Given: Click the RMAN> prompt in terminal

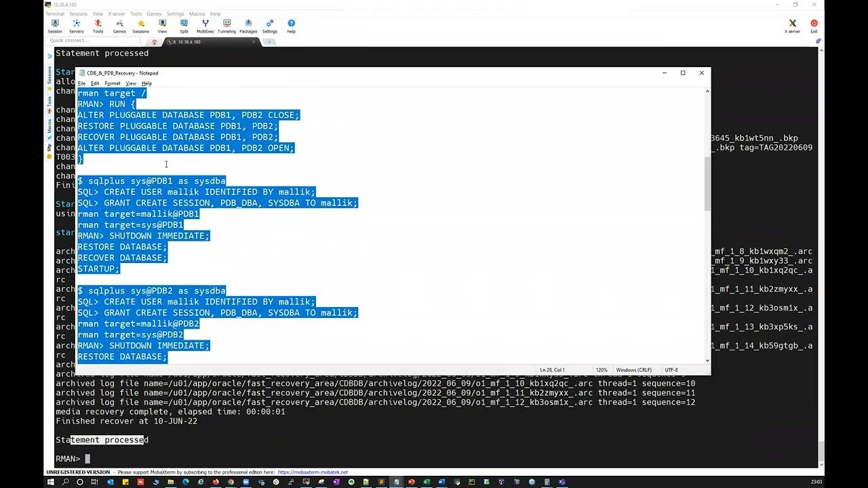Looking at the screenshot, I should tap(68, 459).
